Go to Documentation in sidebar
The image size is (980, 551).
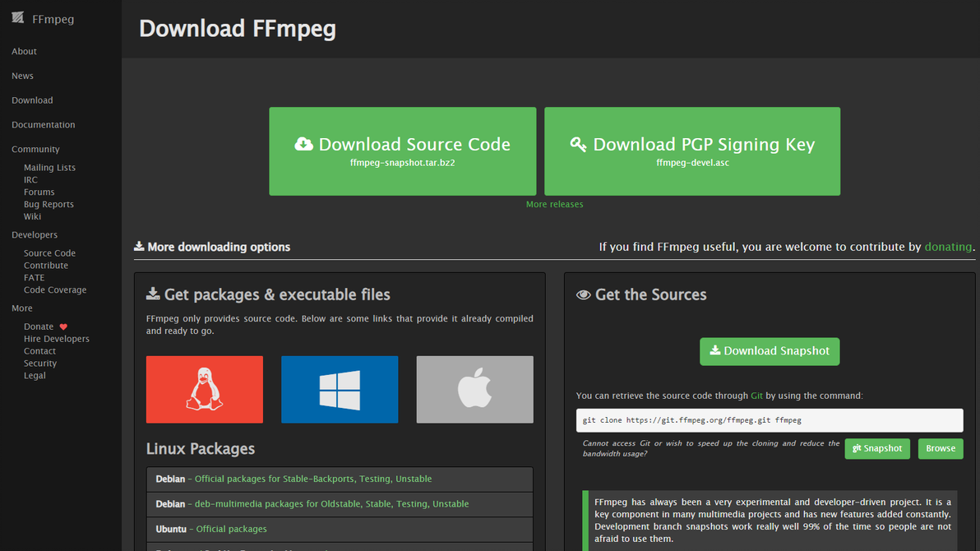tap(43, 125)
